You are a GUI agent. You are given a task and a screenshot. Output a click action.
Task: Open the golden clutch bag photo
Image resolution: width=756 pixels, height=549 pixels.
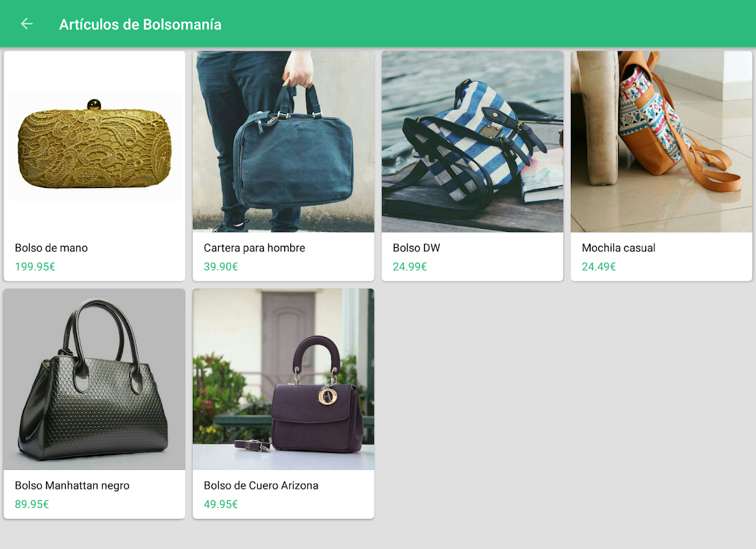click(95, 142)
